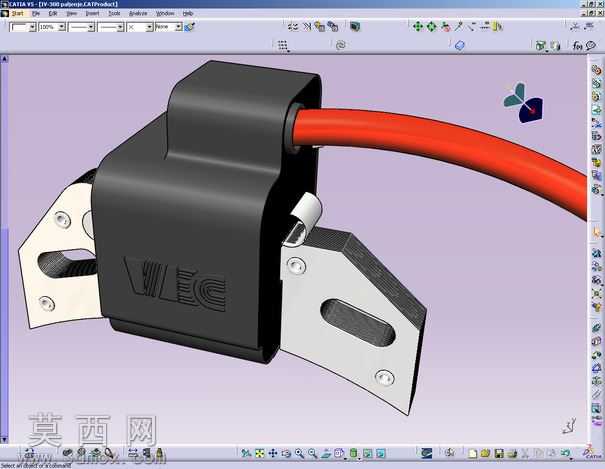Open the line thickness dropdown

click(91, 27)
